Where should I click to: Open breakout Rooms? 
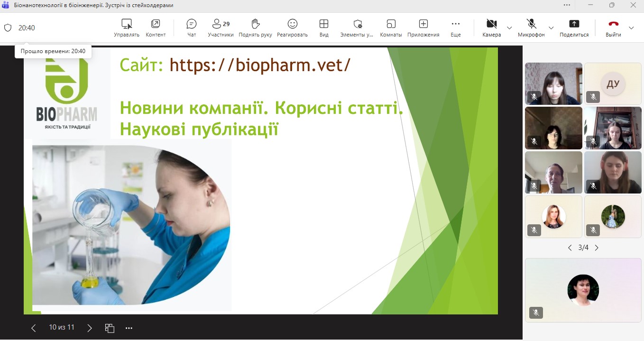[x=391, y=28]
